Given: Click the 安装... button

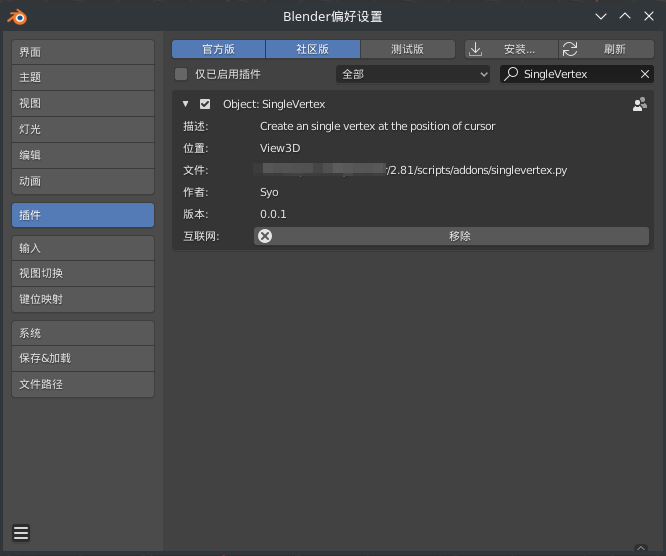Looking at the screenshot, I should (511, 49).
